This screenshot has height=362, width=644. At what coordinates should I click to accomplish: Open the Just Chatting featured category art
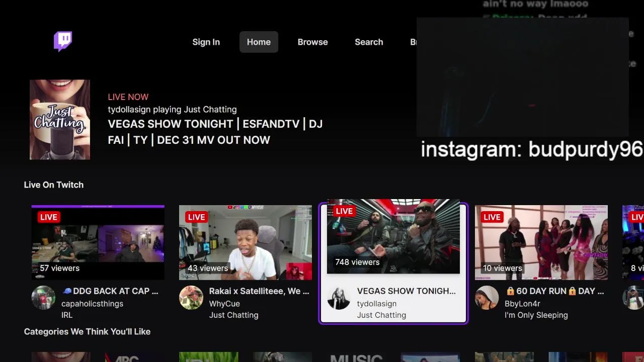60,120
